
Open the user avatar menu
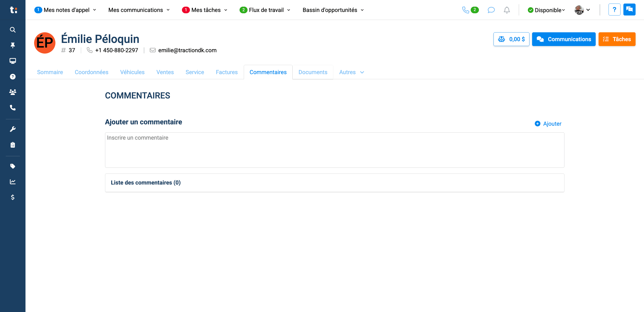coord(582,10)
